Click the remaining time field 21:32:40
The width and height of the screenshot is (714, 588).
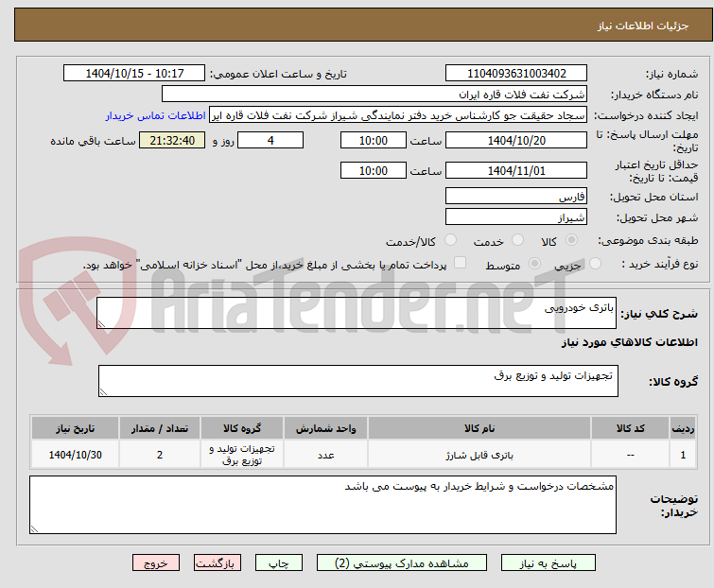tap(172, 140)
